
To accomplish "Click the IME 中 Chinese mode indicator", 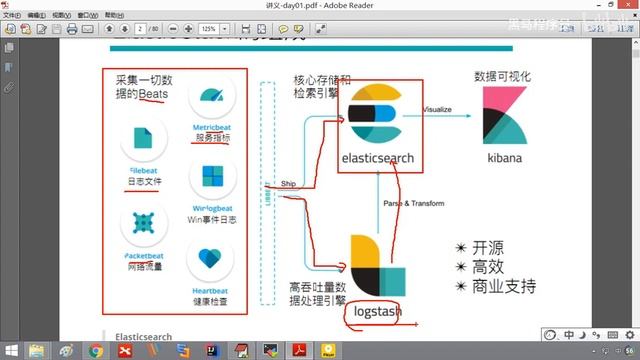I will [569, 335].
